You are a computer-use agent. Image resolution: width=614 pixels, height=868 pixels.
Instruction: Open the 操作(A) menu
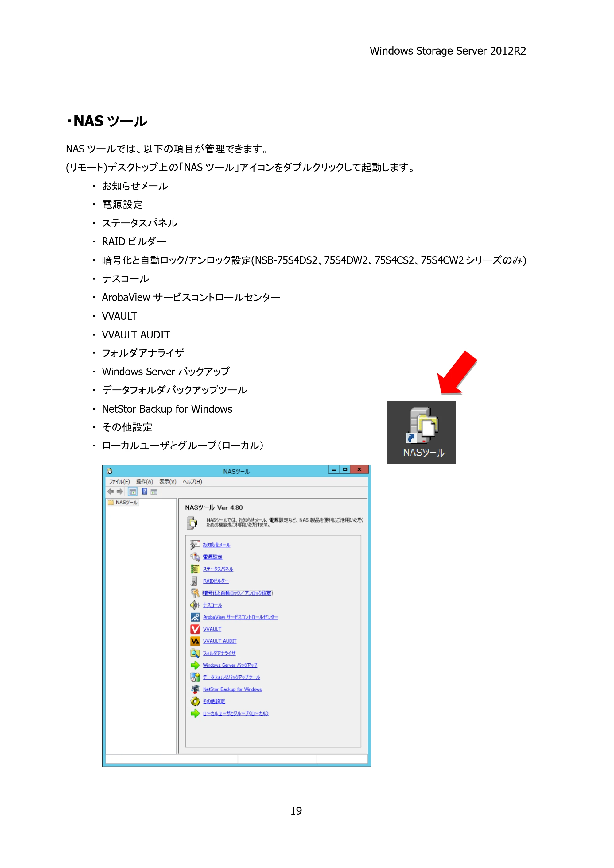click(x=145, y=482)
